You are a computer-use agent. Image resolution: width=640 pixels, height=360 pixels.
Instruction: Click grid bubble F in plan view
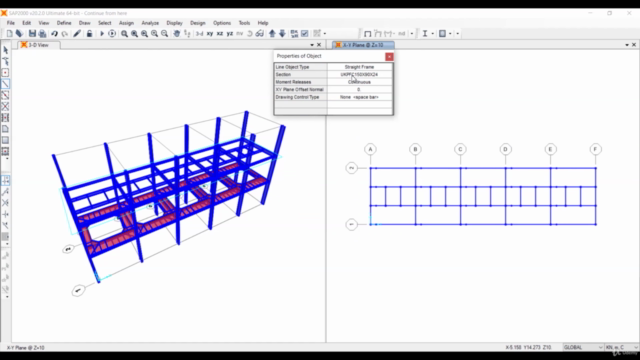pos(595,149)
